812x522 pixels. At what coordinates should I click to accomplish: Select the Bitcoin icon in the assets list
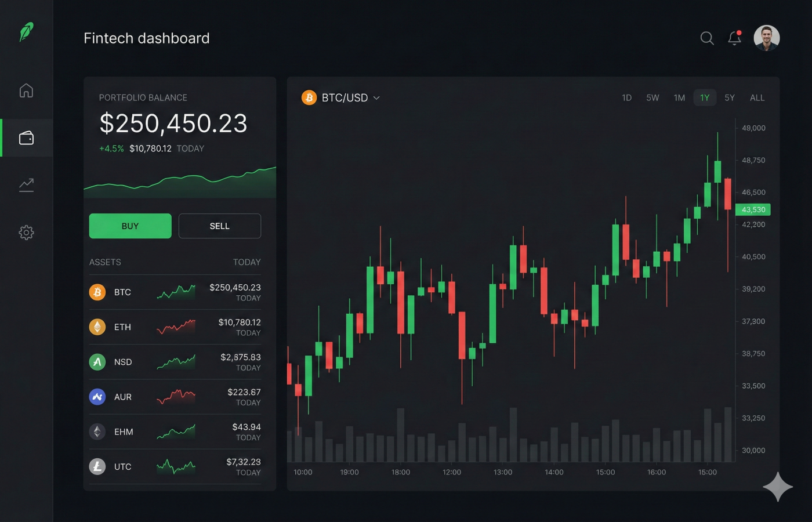[97, 292]
